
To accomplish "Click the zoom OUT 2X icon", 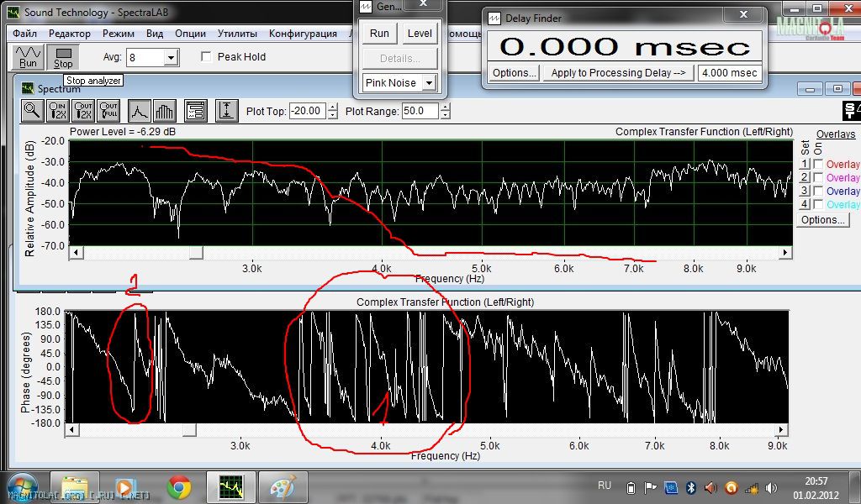I will pyautogui.click(x=83, y=110).
